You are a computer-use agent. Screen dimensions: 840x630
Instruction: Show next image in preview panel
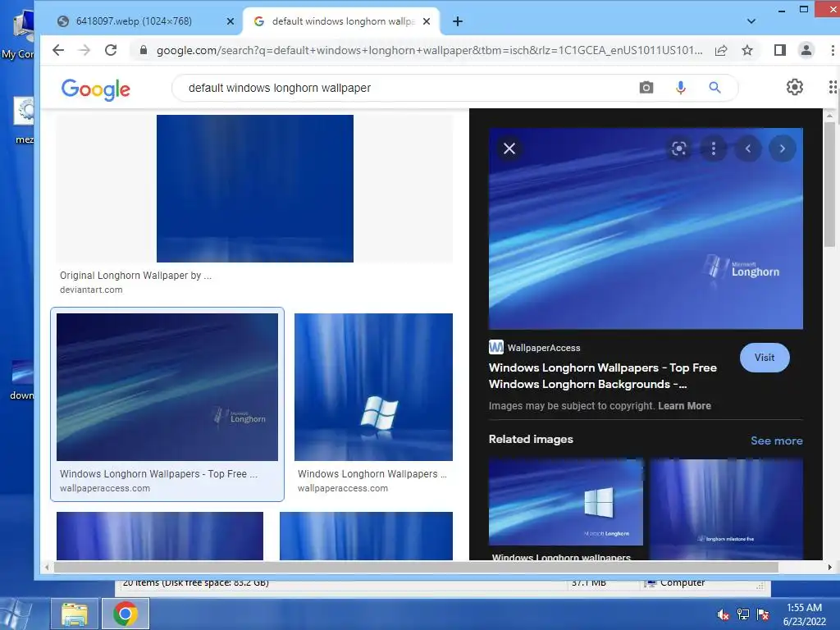coord(782,148)
